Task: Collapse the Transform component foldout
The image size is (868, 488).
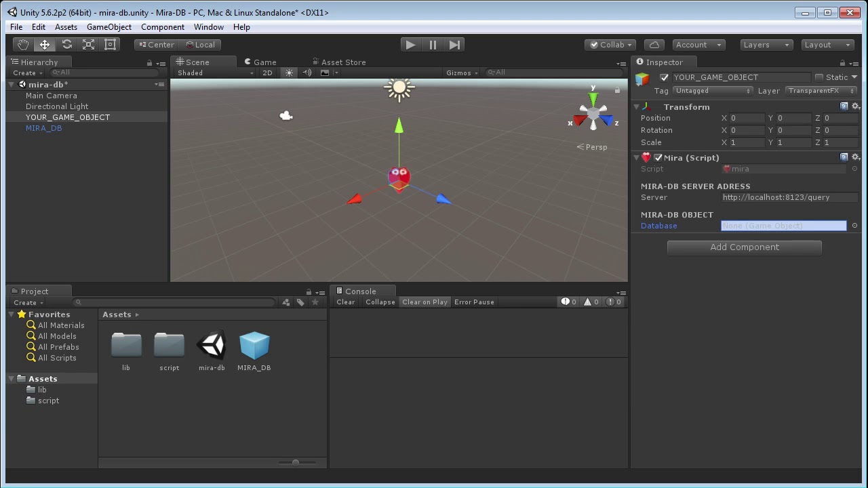Action: point(637,107)
